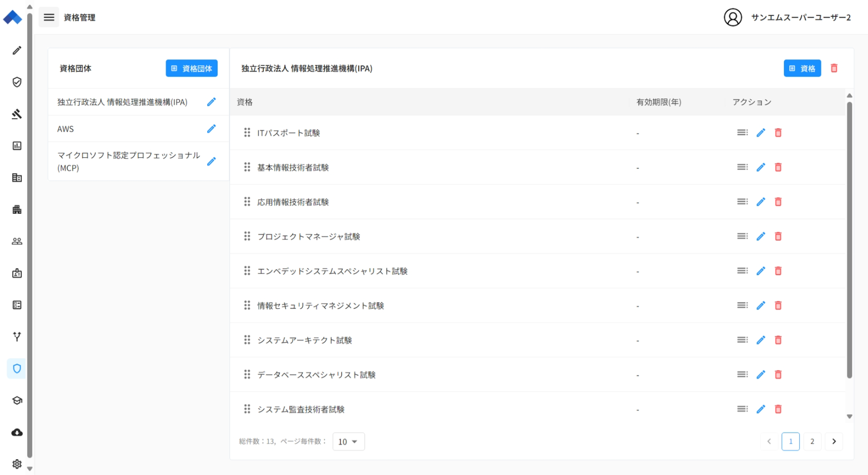Open list details for システム監査技術者試験
Viewport: 868px width, 475px height.
[742, 409]
